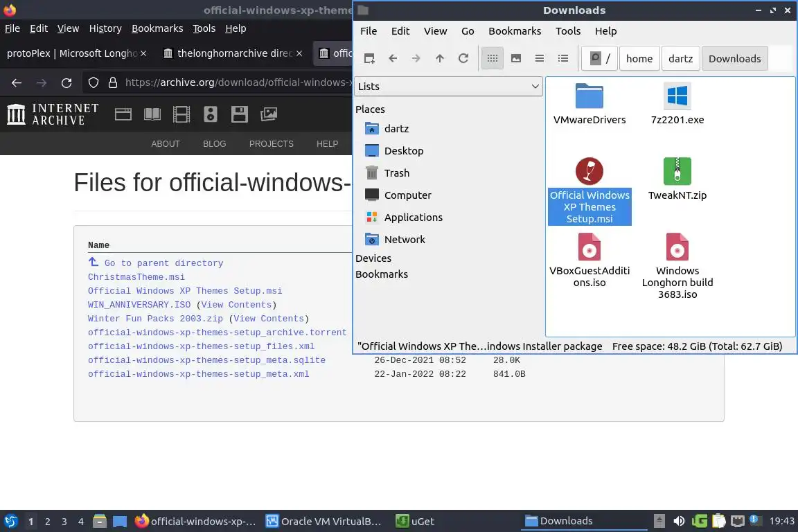
Task: Open the Lists side pane dropdown
Action: click(448, 87)
